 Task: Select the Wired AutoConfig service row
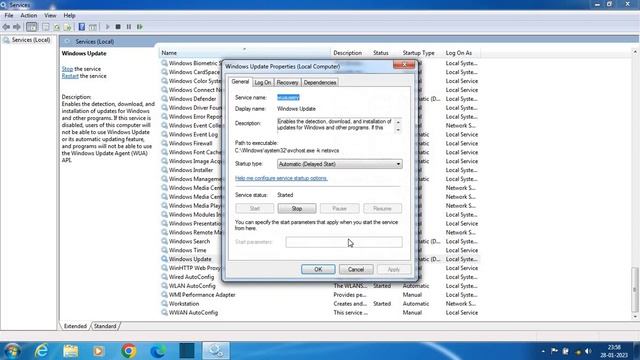191,277
